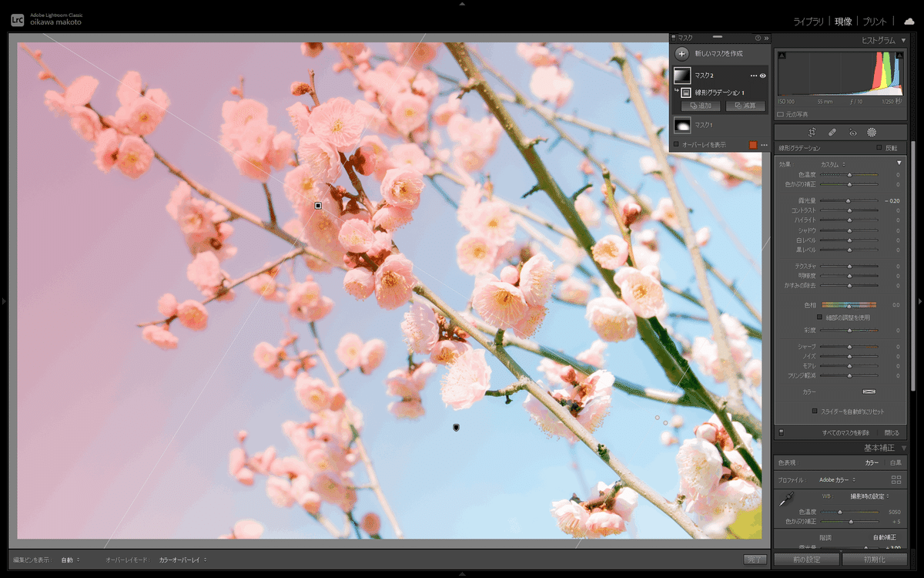Open the cloud sync status icon
Screen dimensions: 924x578
point(909,22)
